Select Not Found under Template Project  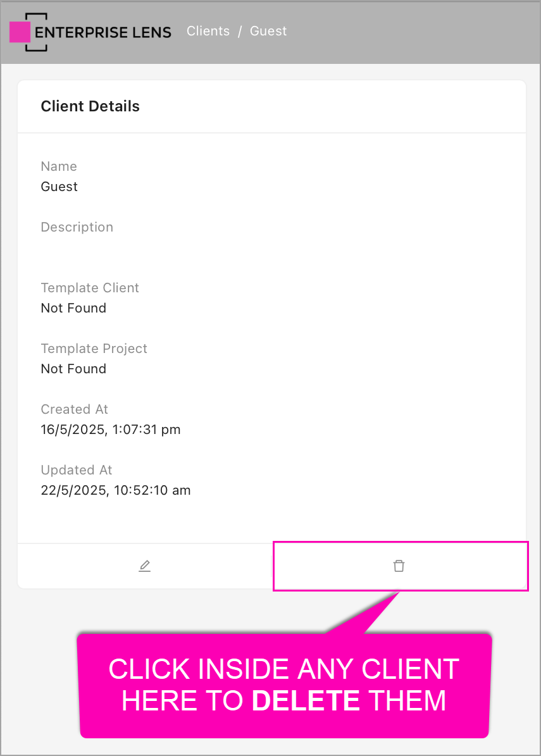coord(73,369)
